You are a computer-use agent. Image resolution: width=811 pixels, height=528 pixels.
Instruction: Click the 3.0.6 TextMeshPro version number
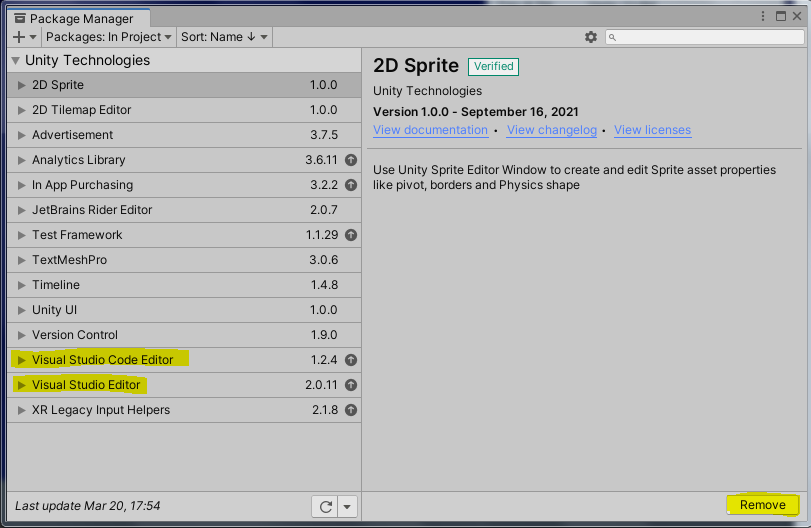(324, 260)
